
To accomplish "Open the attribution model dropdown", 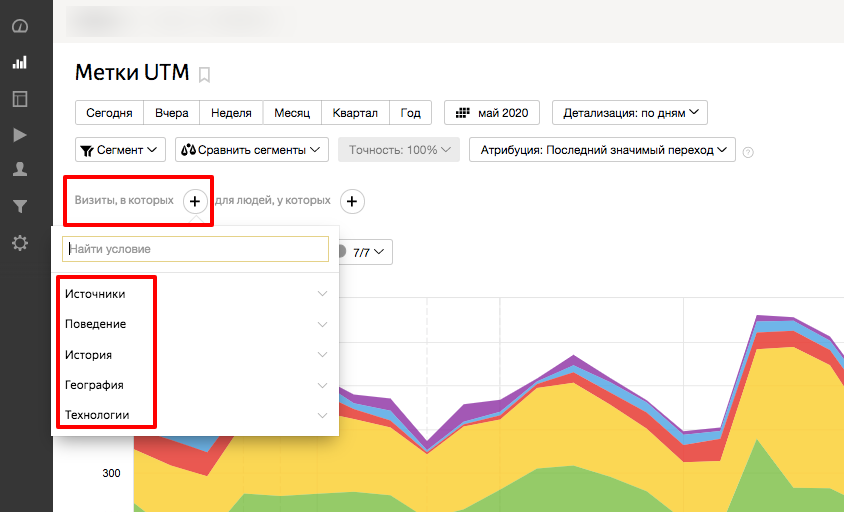I will click(x=602, y=150).
